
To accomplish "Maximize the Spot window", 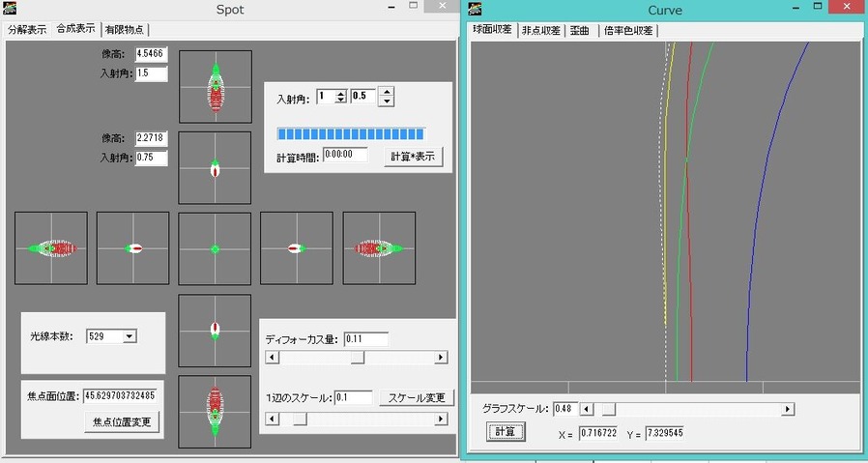I will coord(413,6).
